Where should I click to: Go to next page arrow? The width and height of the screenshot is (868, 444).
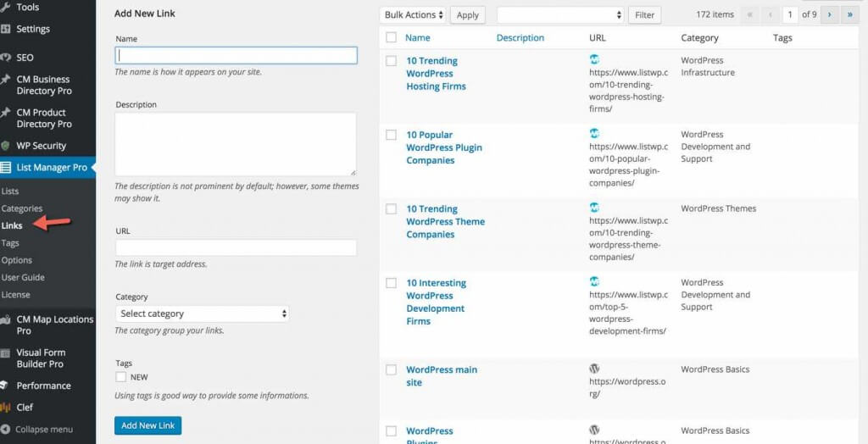(x=830, y=14)
